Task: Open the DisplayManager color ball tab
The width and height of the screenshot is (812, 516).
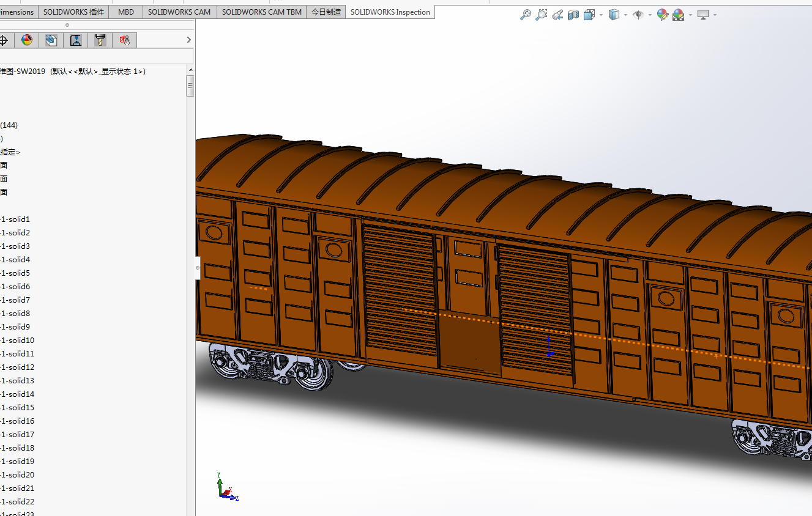Action: pos(27,40)
